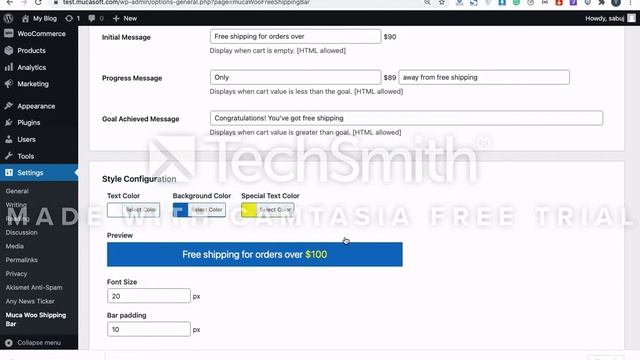Open the browser extensions puzzle icon
The height and width of the screenshot is (360, 640).
(x=602, y=2)
